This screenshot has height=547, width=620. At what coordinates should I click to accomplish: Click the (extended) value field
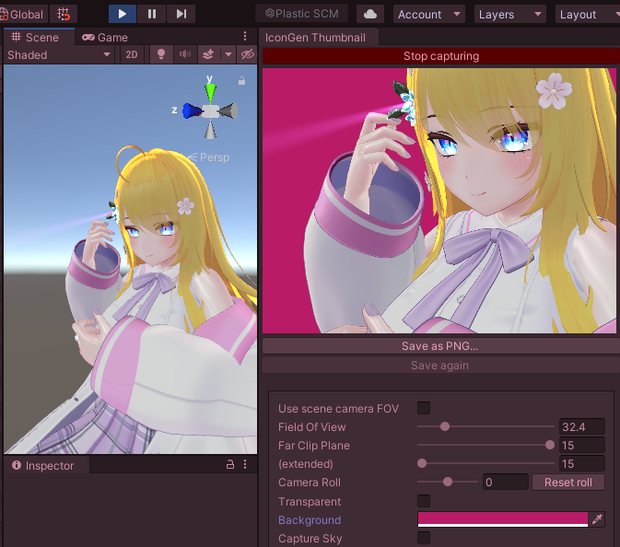(582, 464)
